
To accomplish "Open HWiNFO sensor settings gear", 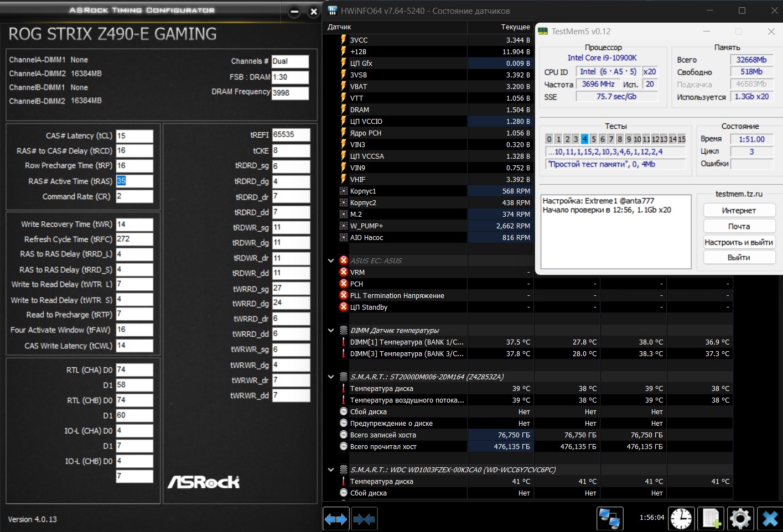I will (x=740, y=519).
